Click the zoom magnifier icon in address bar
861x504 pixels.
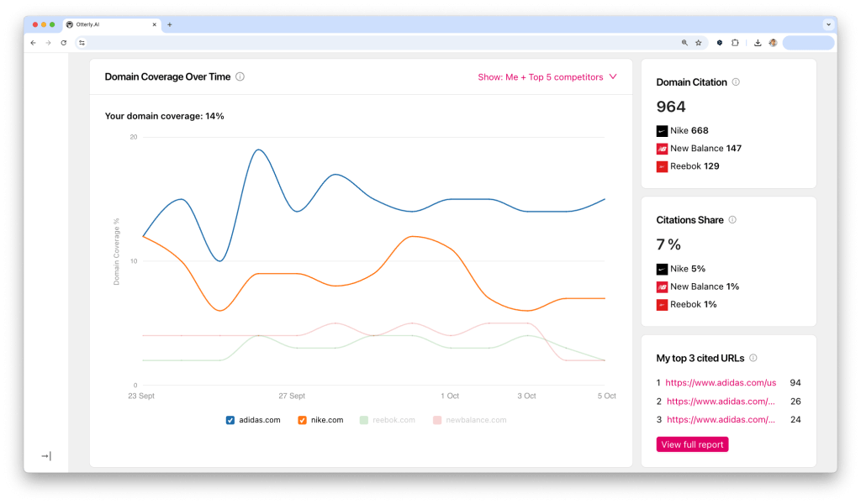coord(684,43)
